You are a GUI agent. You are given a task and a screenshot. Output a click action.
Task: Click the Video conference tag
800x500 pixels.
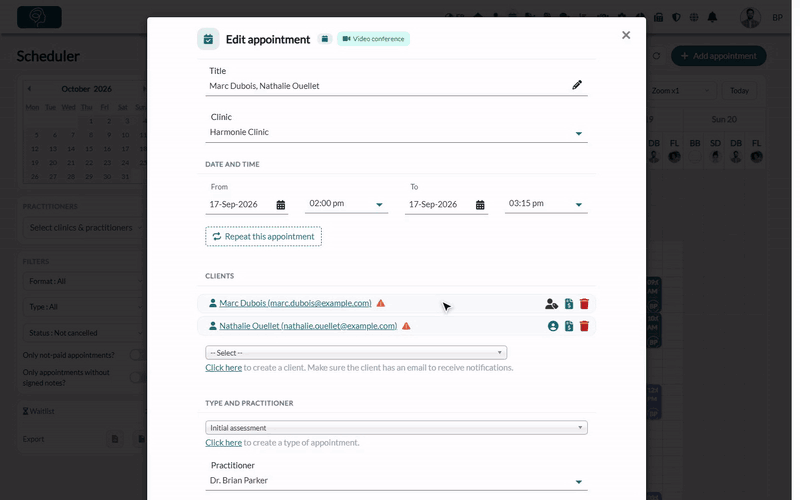coord(373,39)
